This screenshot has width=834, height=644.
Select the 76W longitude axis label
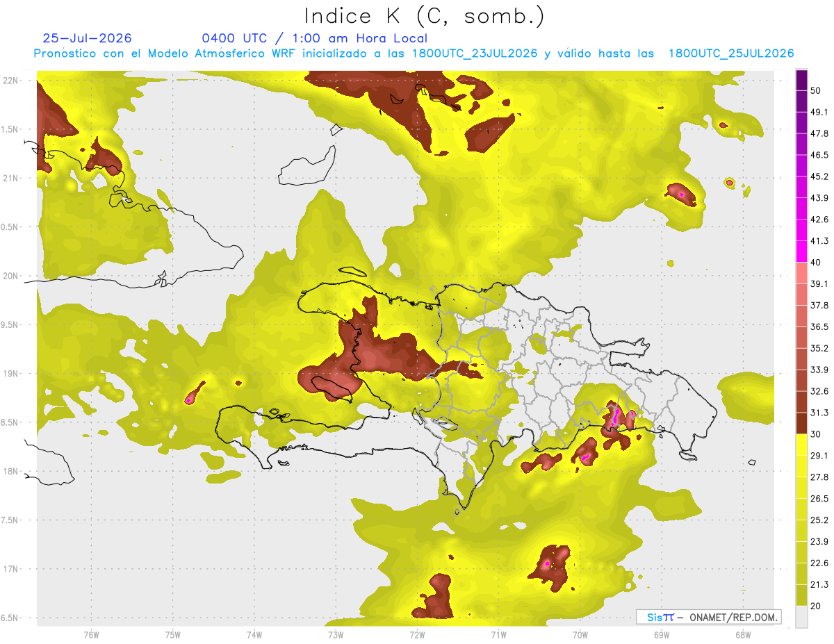(91, 635)
